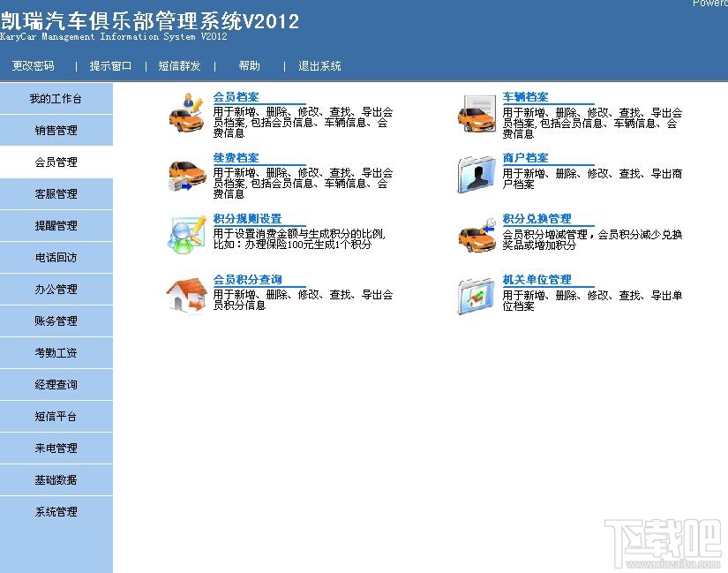Open 短信平台 in the sidebar
Screen dimensions: 728x573
(56, 416)
